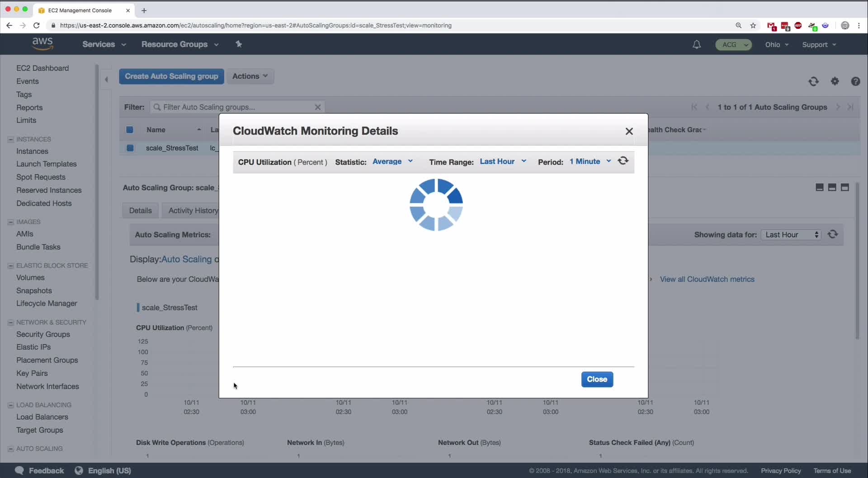Collapse the LOAD BALANCING section

[11, 405]
